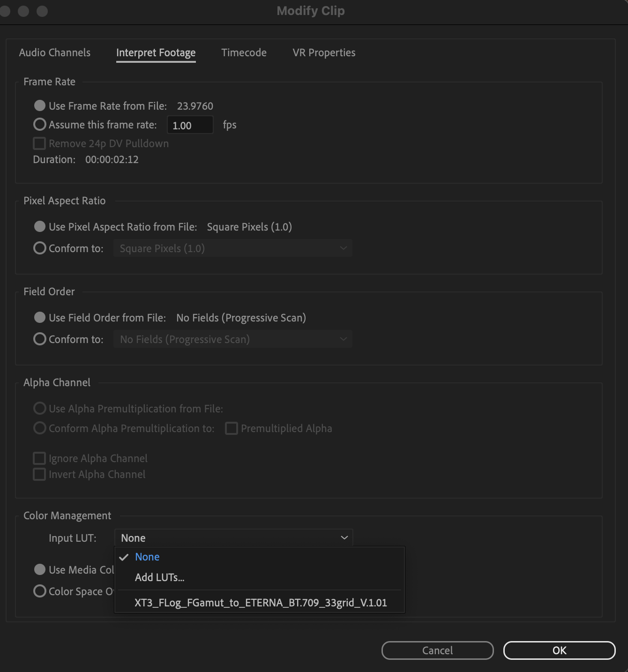The image size is (628, 672).
Task: Select the Interpret Footage tab
Action: point(156,53)
